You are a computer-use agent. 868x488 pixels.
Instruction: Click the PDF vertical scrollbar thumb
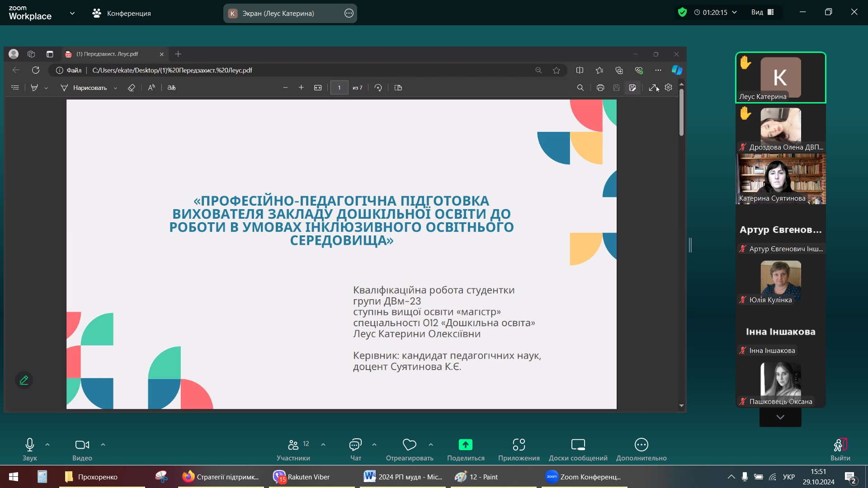681,112
